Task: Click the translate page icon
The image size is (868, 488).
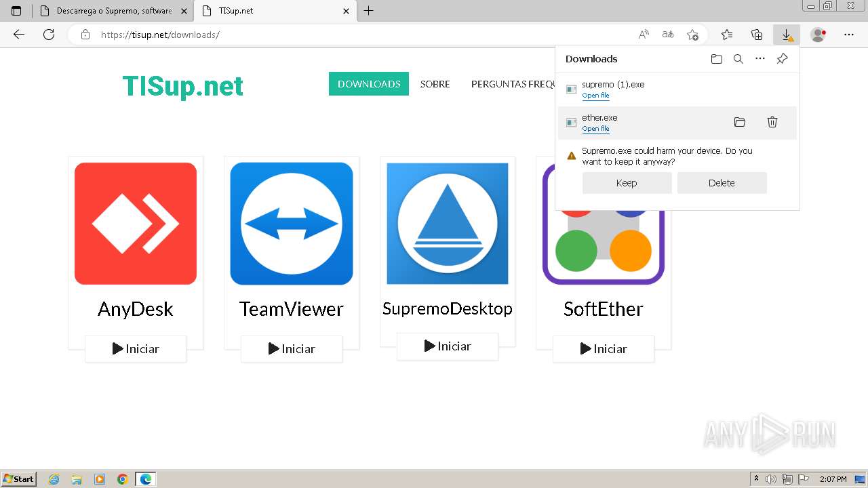Action: [668, 35]
